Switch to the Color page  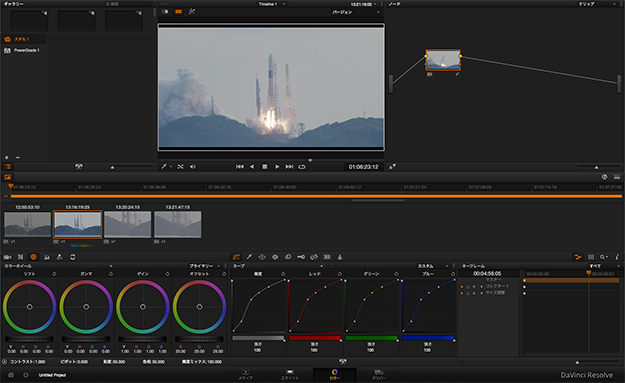click(334, 375)
